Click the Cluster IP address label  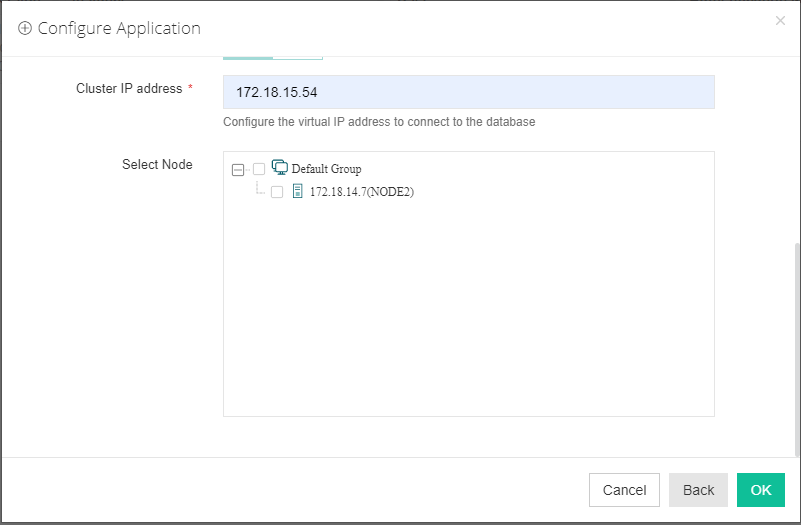[129, 89]
